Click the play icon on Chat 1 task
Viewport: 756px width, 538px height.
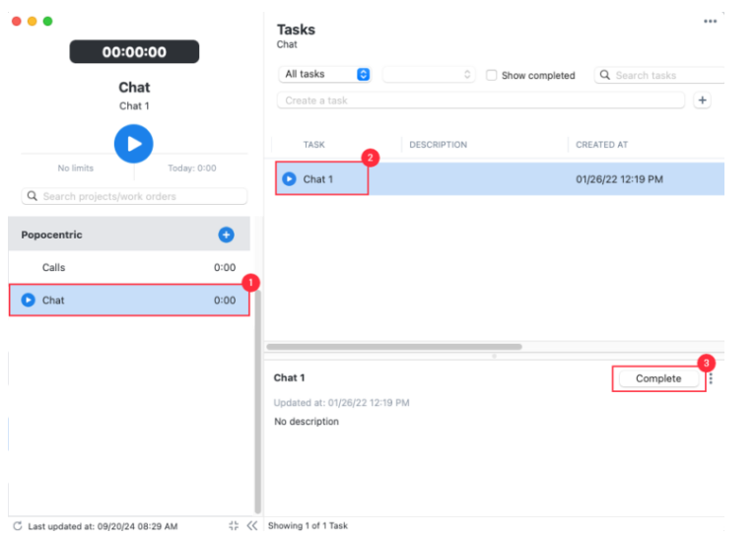point(289,179)
